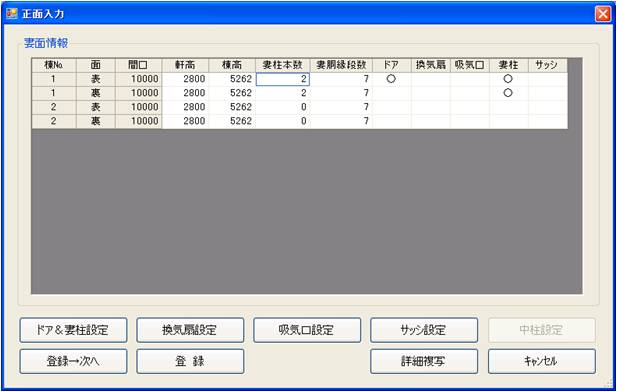
Task: Click 妻柱本数 value 0 in row 2 表
Action: [x=283, y=107]
